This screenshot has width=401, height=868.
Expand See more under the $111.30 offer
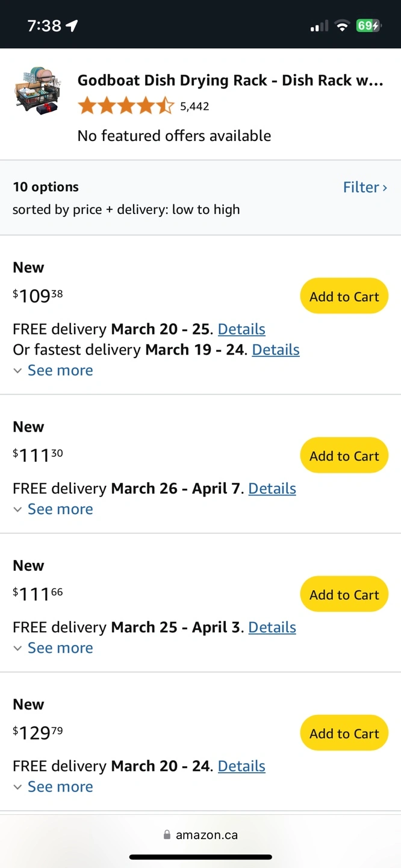[x=60, y=509]
